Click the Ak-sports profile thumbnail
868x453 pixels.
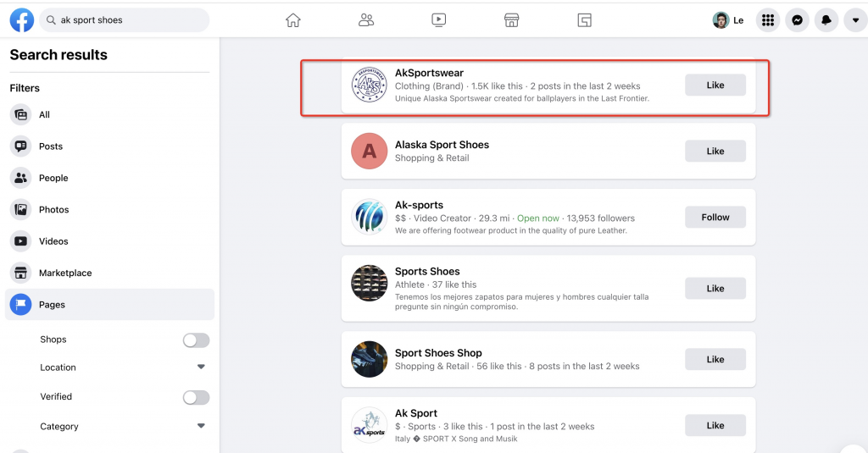[370, 217]
